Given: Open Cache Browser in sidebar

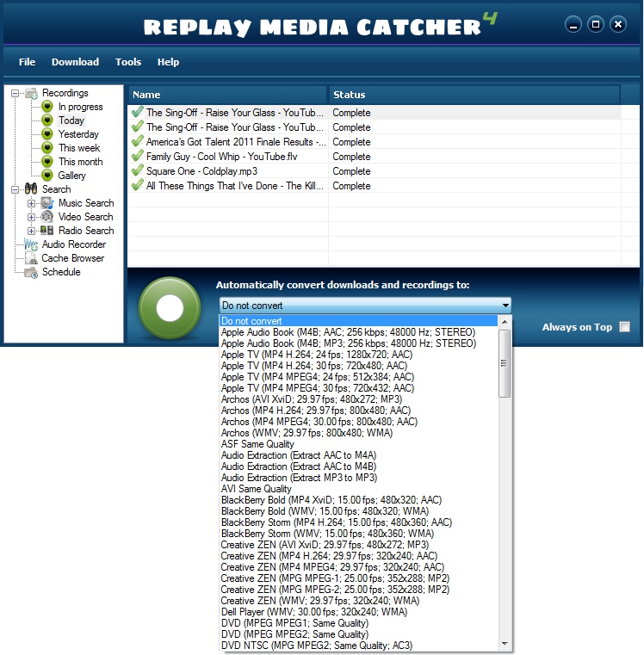Looking at the screenshot, I should tap(72, 258).
